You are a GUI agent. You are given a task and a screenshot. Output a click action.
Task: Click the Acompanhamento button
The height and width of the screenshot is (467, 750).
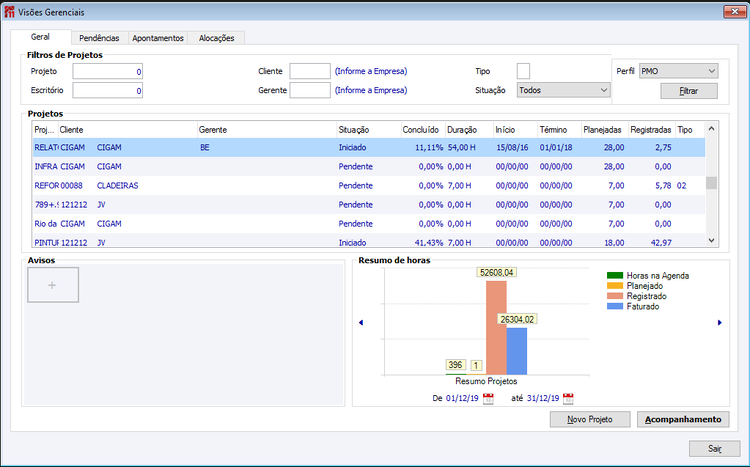683,419
